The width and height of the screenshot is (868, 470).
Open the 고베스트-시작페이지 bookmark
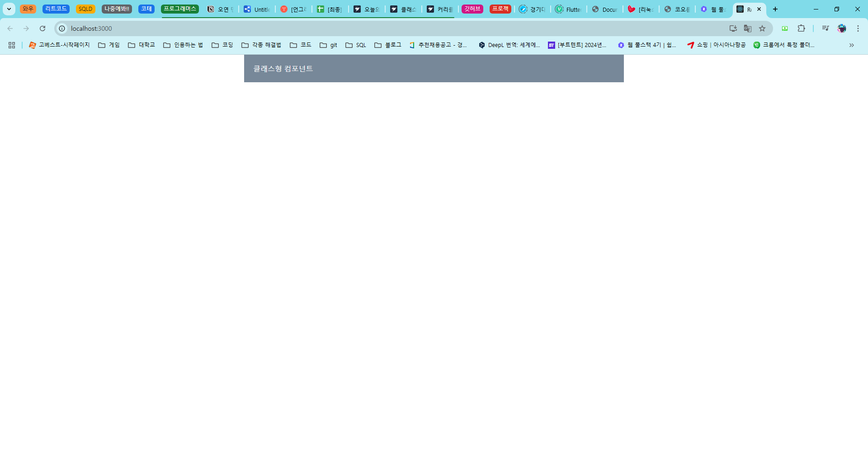point(59,45)
